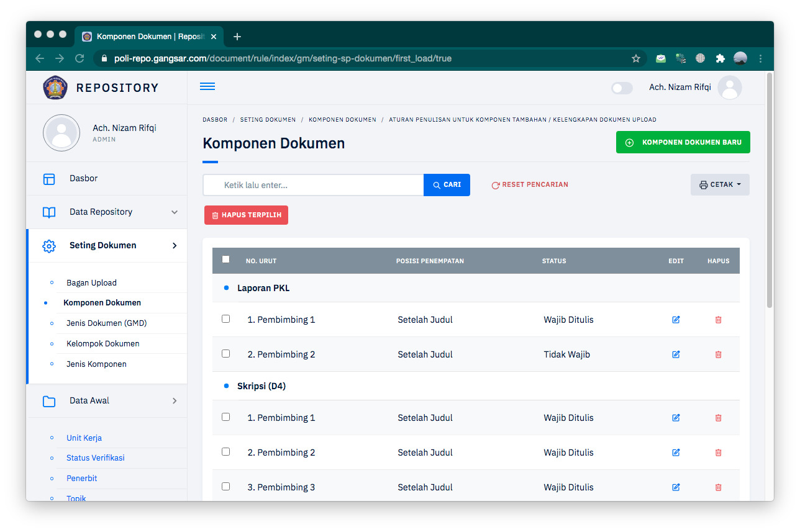Click delete trash icon for Laporan PKL Pembimbing 2

coord(718,354)
